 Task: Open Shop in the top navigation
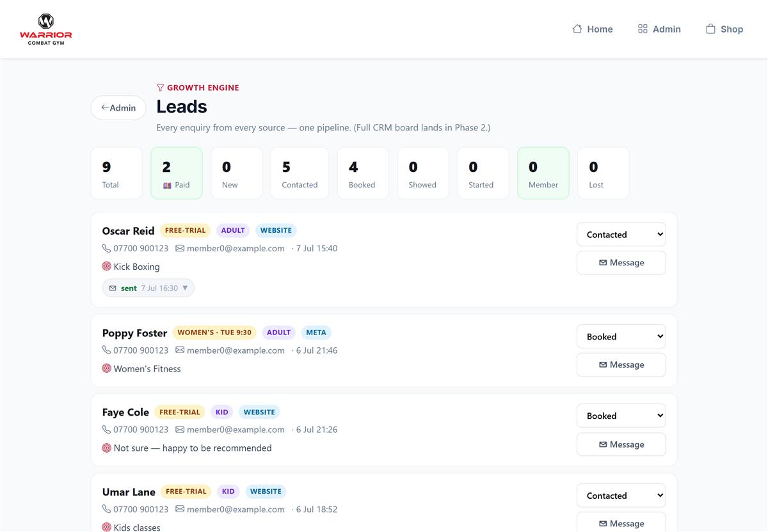(x=724, y=29)
